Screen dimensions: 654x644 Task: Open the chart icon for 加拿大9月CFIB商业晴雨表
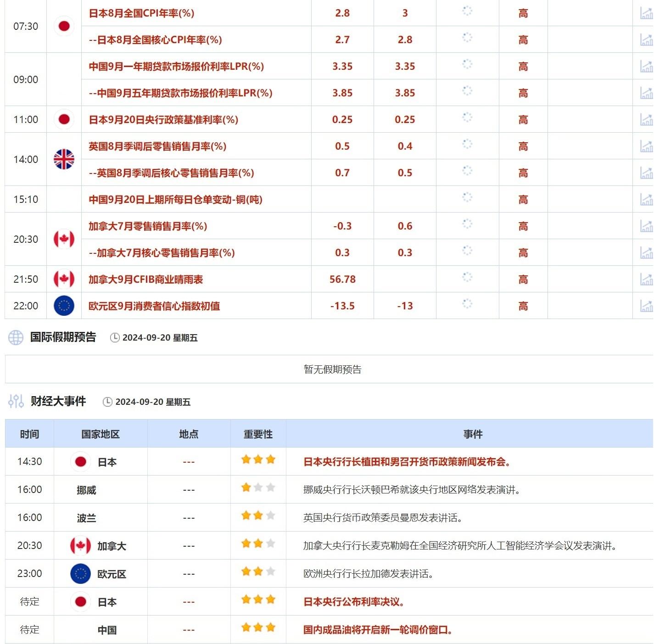coord(647,279)
